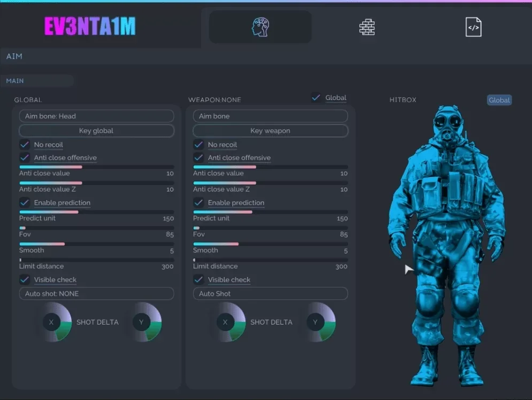Toggle Global Visible check checkbox

coord(25,280)
